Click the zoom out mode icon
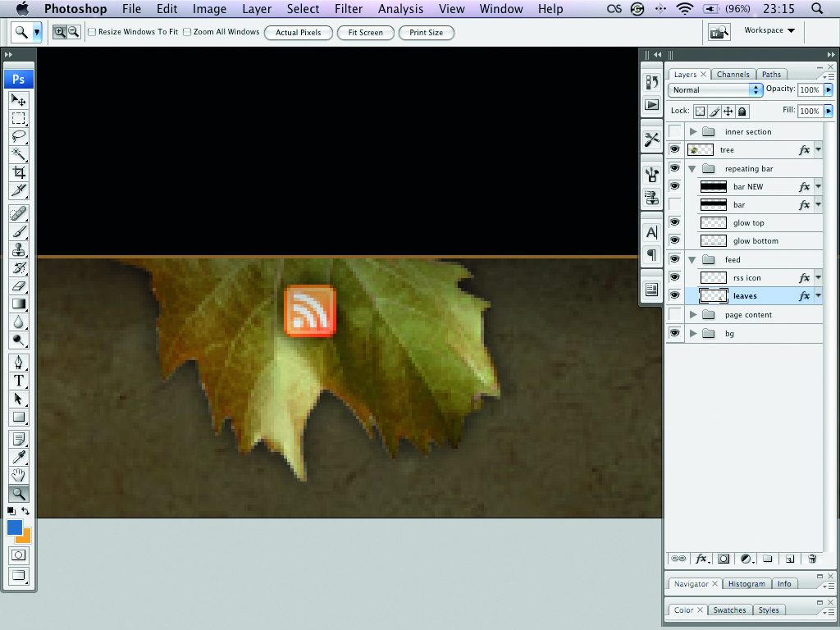 (x=73, y=32)
